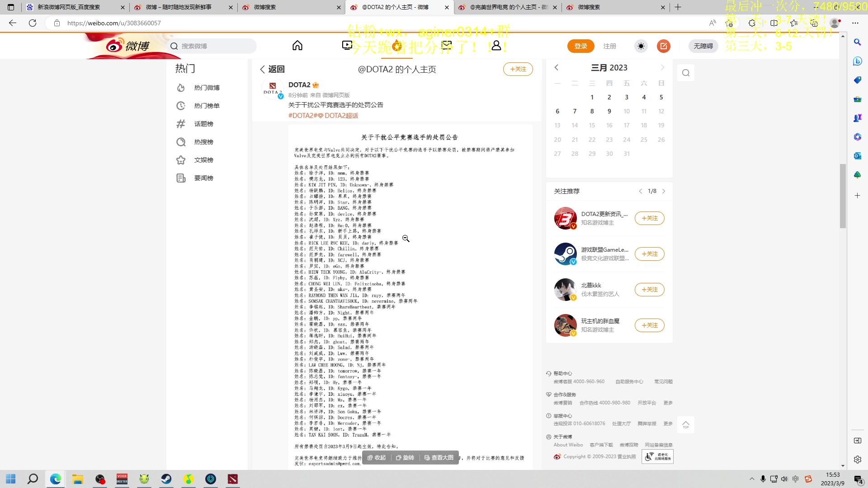Click the search icon beside calendar
Screen dimensions: 868x488
tap(686, 73)
